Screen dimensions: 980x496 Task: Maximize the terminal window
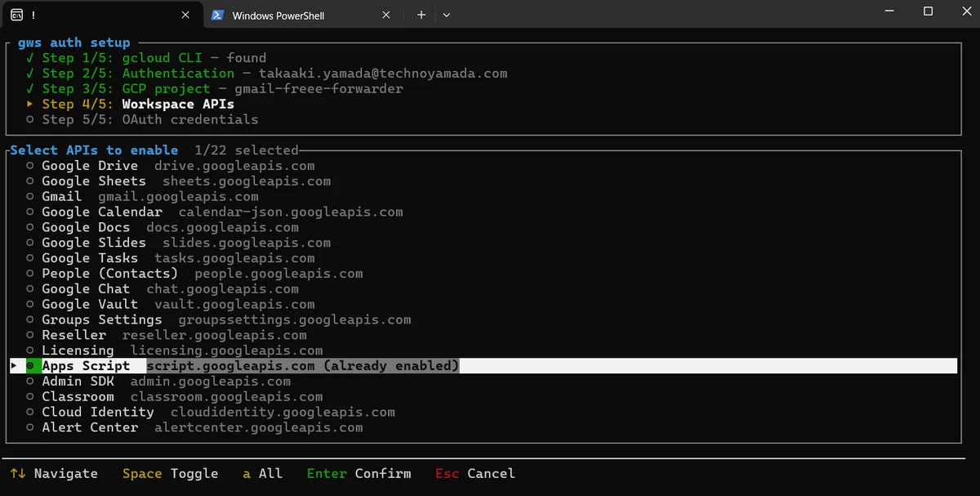coord(928,11)
